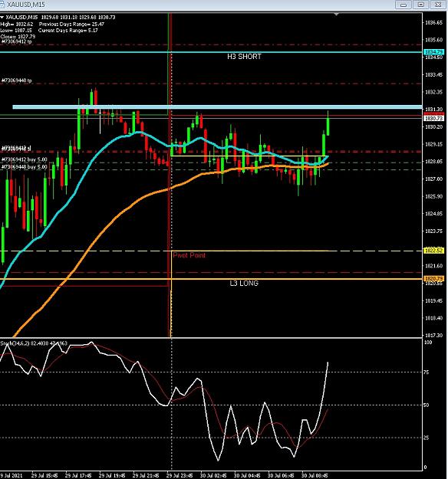This screenshot has height=479, width=448.
Task: Click the yellow 1822.52 pivot price tag
Action: coord(433,251)
